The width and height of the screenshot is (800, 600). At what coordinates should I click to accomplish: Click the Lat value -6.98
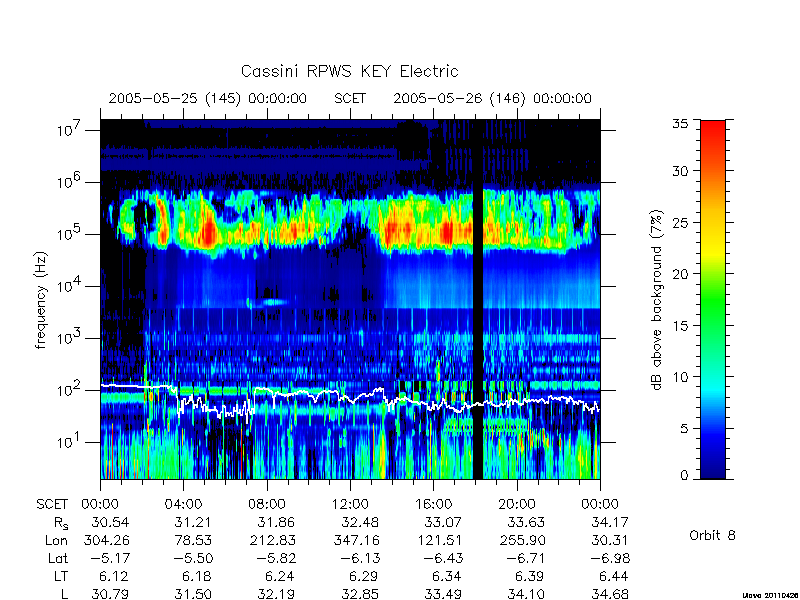[610, 559]
